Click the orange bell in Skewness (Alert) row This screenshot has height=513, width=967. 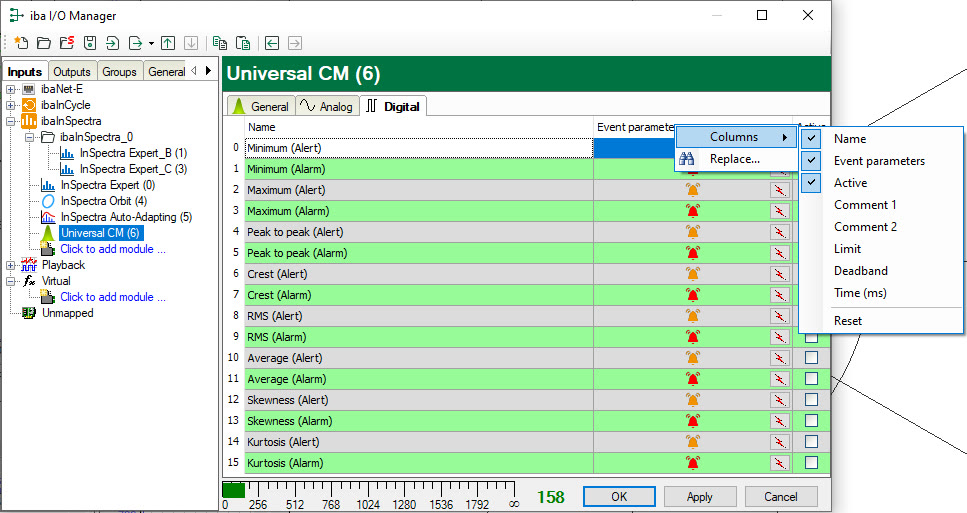[x=693, y=400]
